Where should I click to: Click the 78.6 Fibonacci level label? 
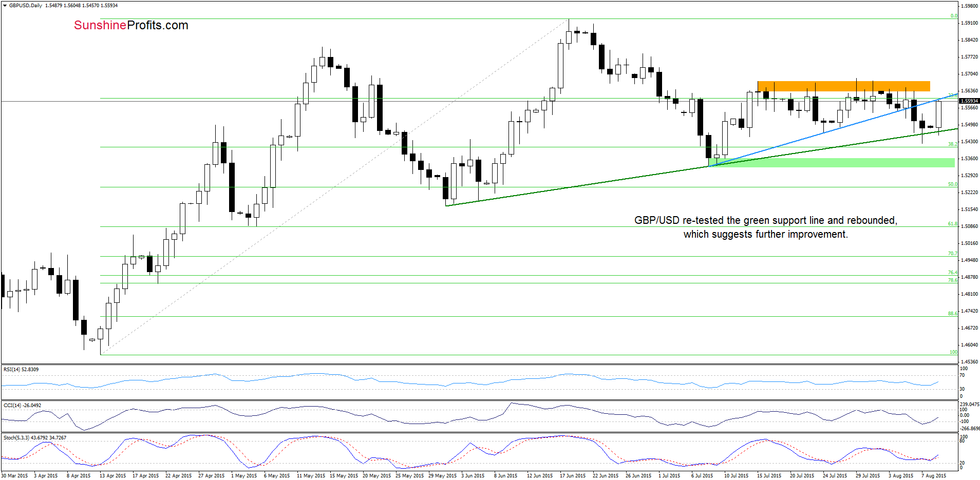click(952, 280)
